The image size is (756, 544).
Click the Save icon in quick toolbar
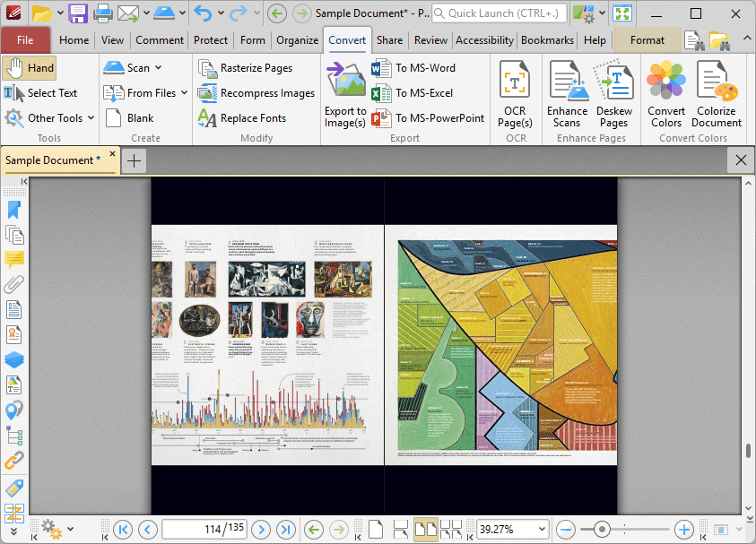(78, 13)
